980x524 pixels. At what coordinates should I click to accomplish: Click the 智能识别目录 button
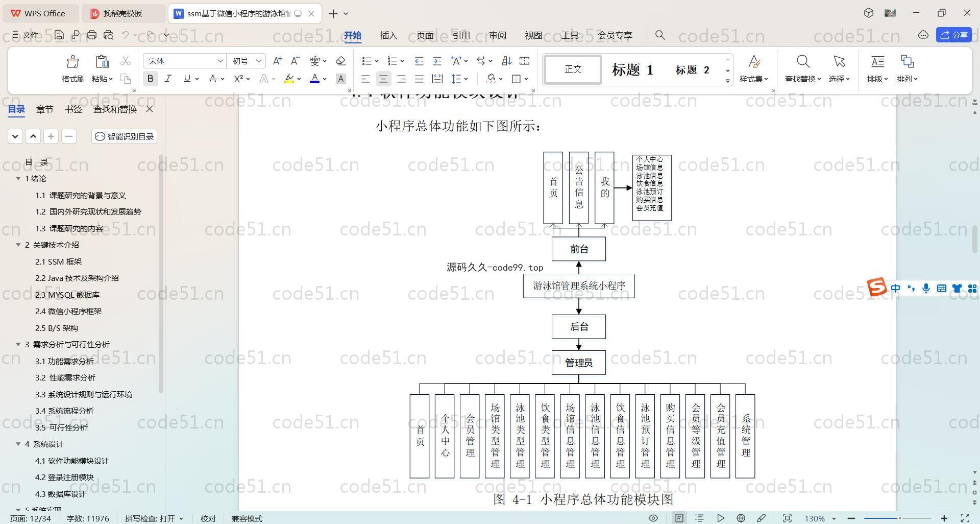(125, 136)
